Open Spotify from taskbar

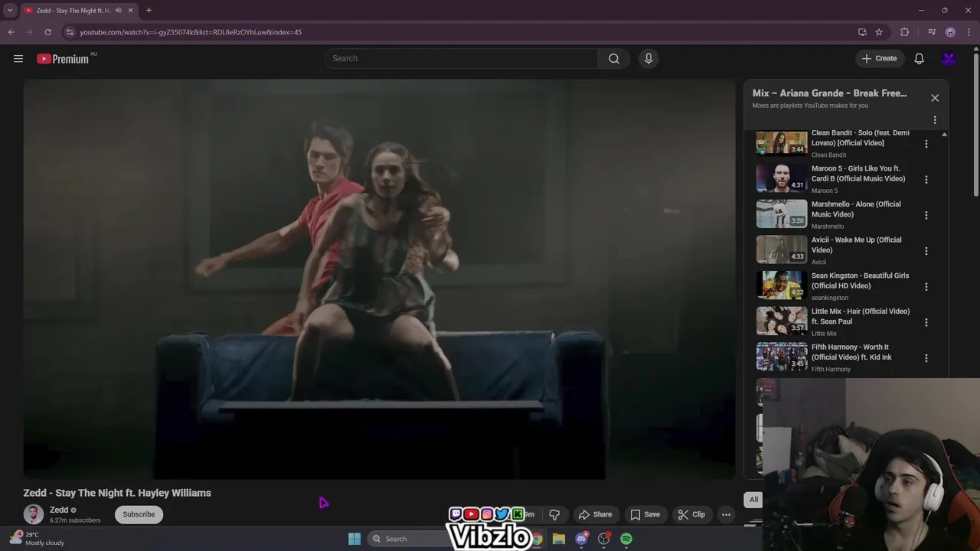pos(626,539)
